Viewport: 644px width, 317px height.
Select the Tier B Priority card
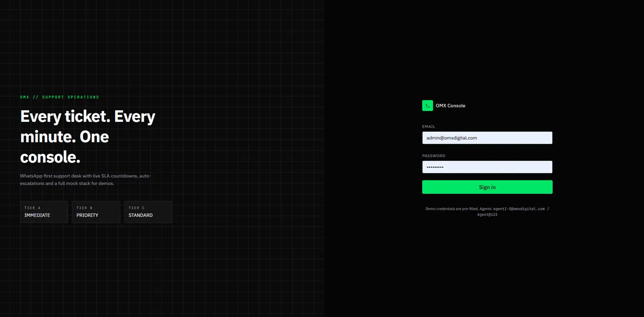pos(96,212)
